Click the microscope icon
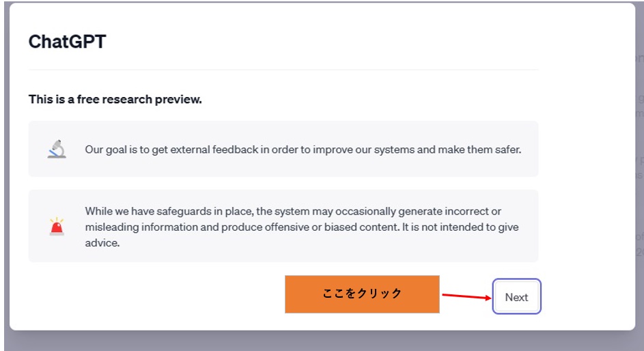Viewport: 644px width, 351px height. tap(57, 149)
